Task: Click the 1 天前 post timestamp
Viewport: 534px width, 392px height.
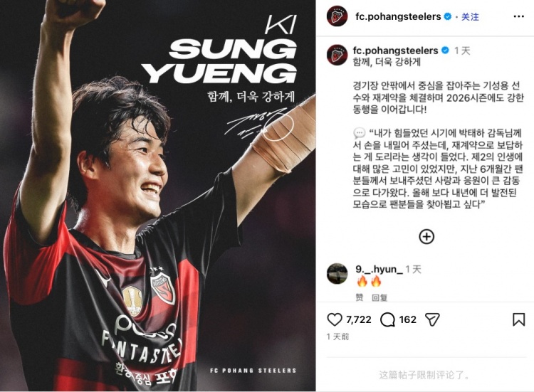Action: point(337,337)
